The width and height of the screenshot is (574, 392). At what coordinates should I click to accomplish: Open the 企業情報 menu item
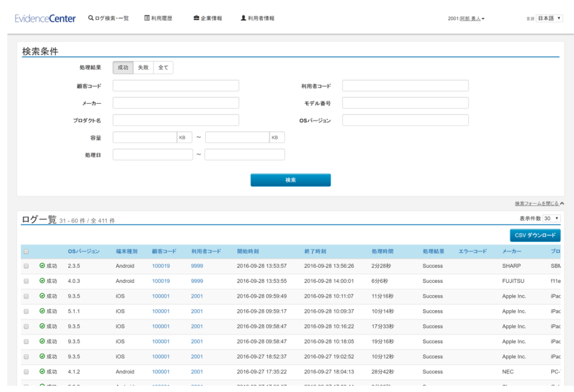[x=208, y=18]
